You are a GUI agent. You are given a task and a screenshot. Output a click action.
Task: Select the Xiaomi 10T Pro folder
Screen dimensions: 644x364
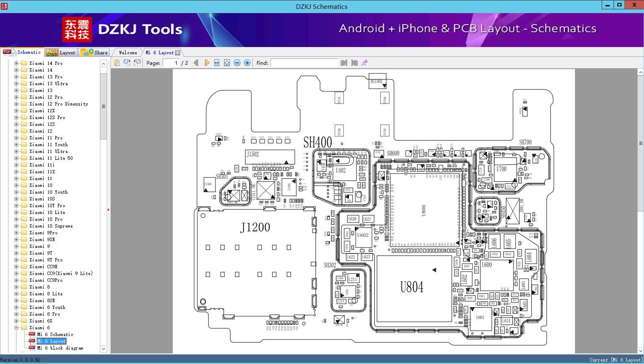click(x=47, y=206)
